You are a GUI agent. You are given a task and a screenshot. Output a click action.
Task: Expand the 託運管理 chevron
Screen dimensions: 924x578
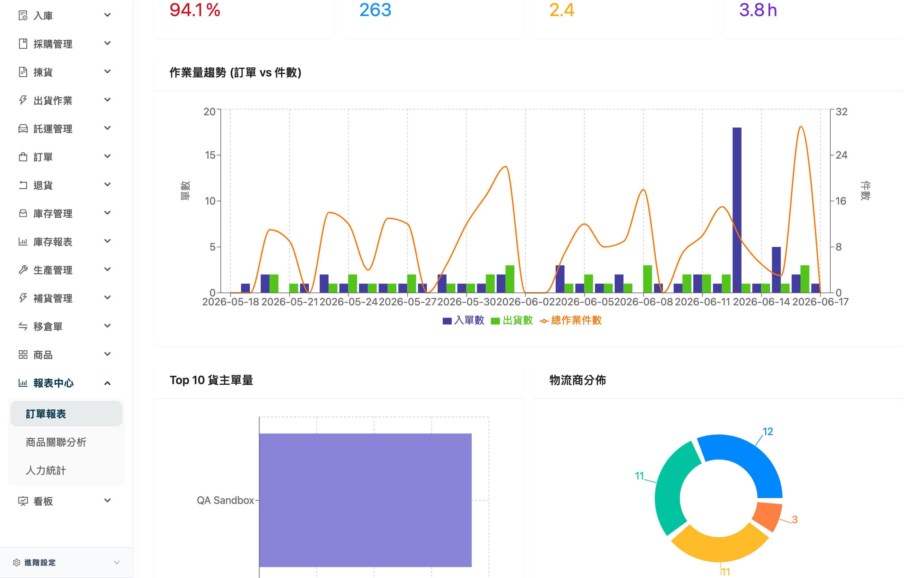[108, 128]
